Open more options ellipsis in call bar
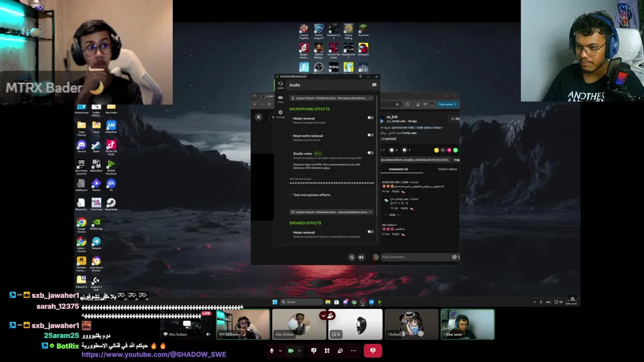 [353, 350]
